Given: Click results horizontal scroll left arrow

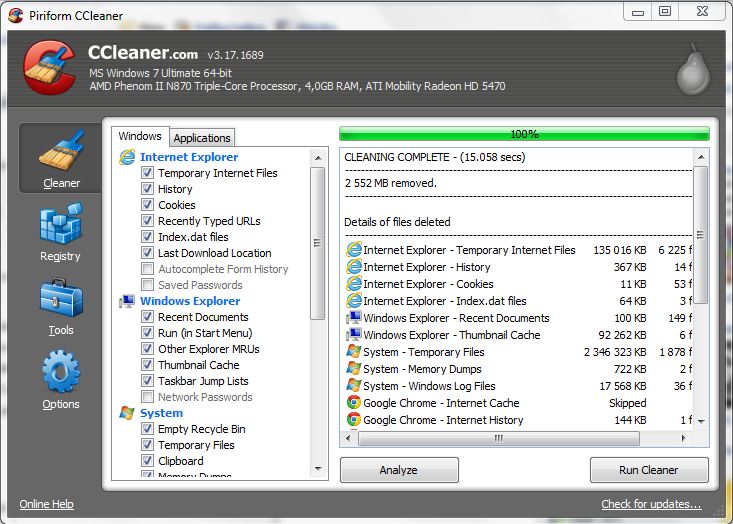Looking at the screenshot, I should [x=348, y=438].
